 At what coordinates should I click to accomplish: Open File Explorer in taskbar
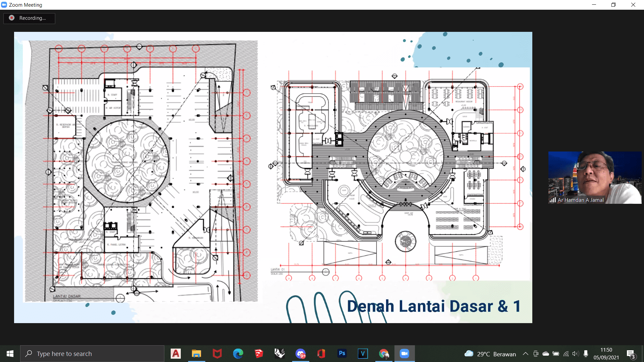pyautogui.click(x=196, y=354)
